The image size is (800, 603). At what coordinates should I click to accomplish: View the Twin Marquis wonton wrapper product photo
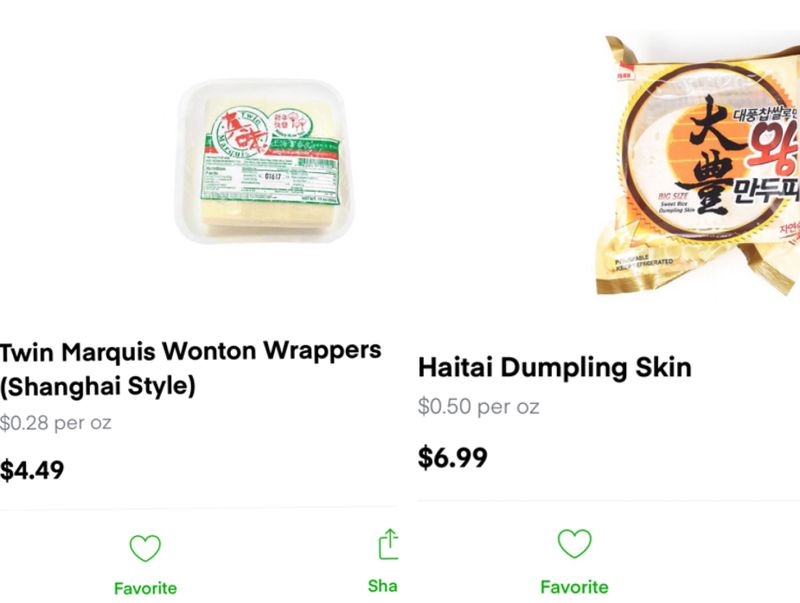point(263,161)
